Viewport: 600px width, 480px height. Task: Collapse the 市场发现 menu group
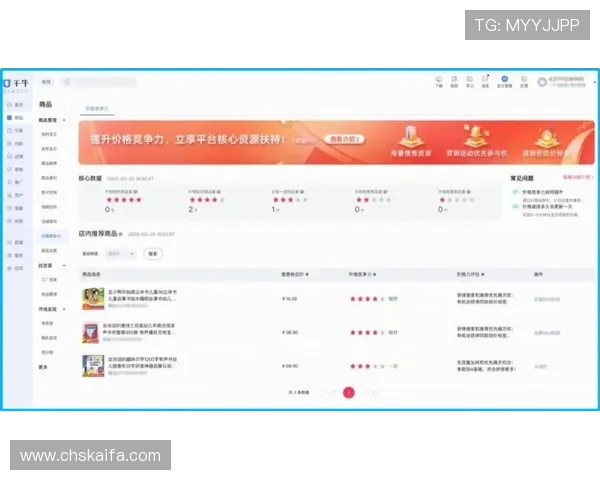[x=64, y=309]
